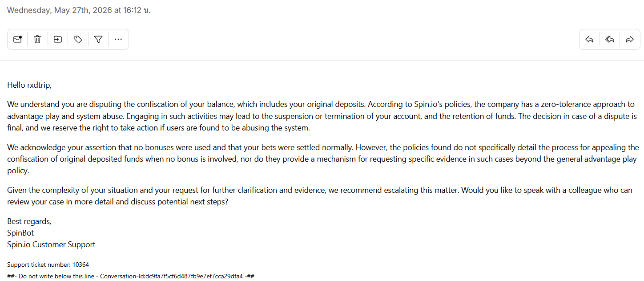Open the label tag options

tap(78, 39)
